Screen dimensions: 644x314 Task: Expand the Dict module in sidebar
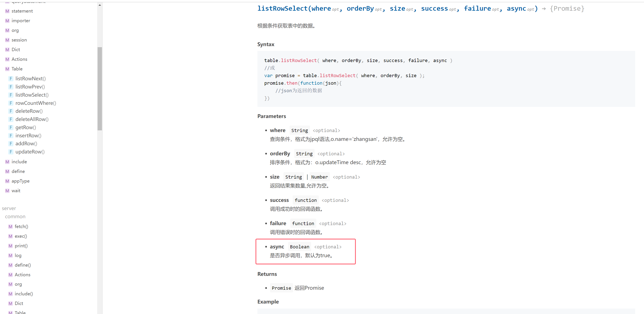(x=16, y=50)
